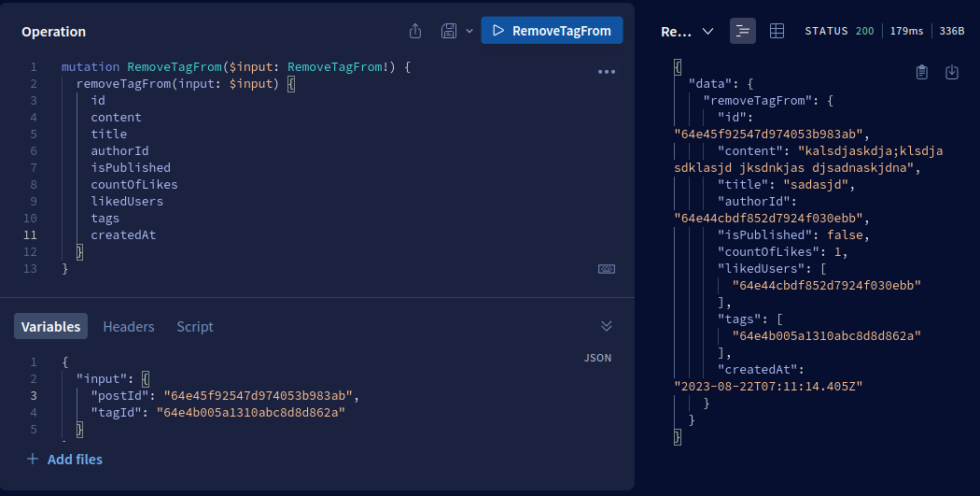This screenshot has height=496, width=980.
Task: Click 'title' field on line 5
Action: pos(109,134)
